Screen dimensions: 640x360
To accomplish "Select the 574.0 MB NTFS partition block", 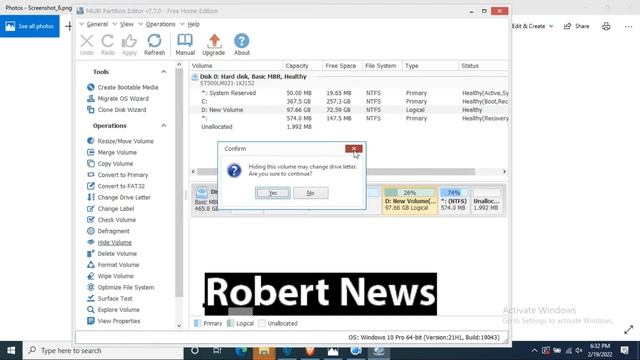I will (454, 200).
